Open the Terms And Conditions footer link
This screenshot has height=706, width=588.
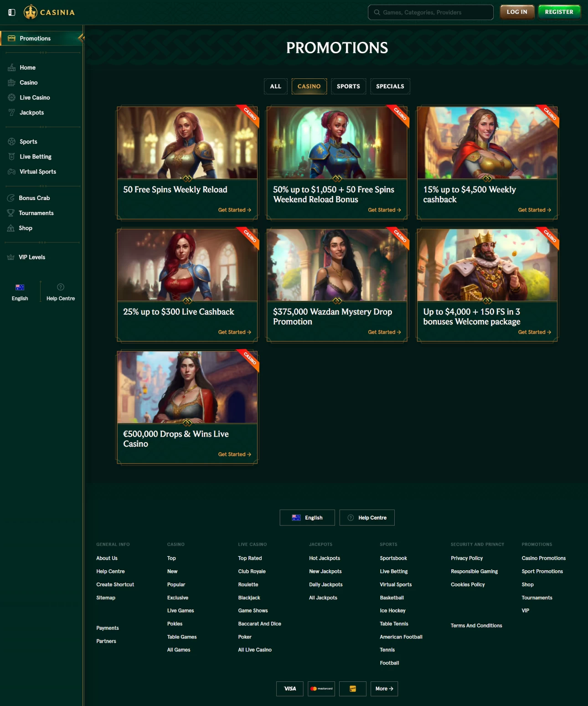coord(476,626)
